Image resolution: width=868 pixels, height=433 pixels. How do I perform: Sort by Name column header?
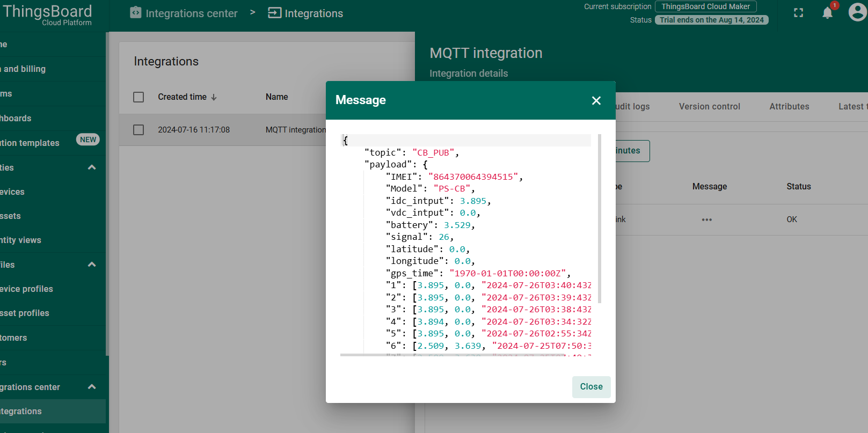tap(276, 97)
